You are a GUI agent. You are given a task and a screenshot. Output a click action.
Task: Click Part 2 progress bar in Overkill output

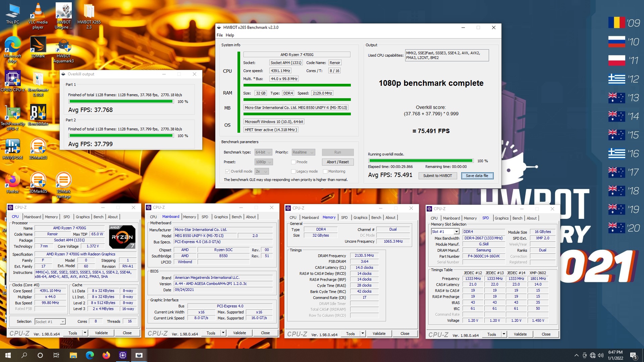click(x=121, y=136)
